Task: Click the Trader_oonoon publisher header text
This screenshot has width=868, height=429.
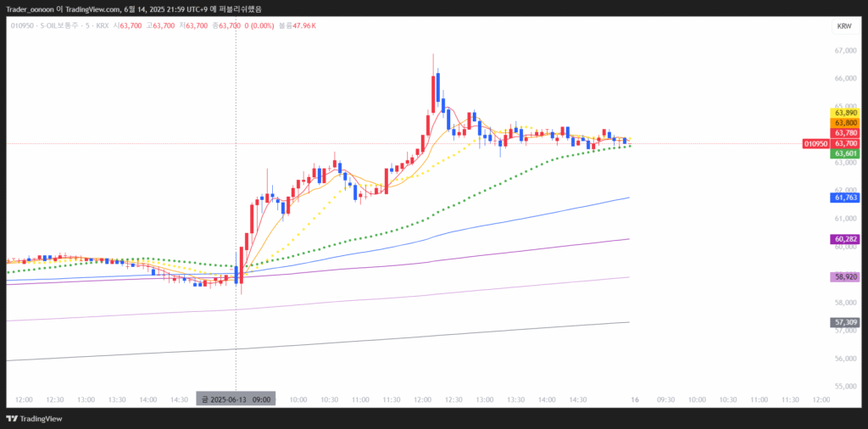Action: click(x=31, y=8)
